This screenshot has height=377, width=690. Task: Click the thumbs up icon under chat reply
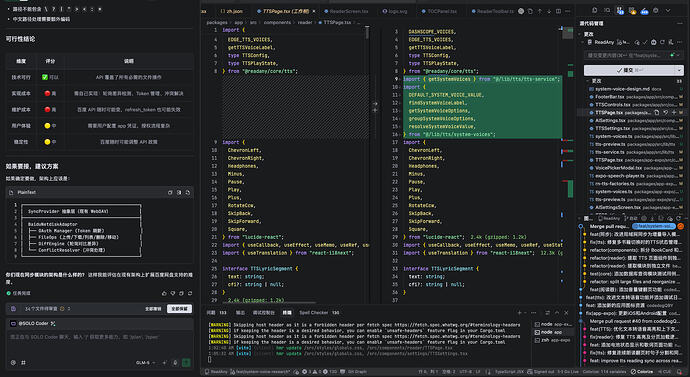(x=165, y=293)
